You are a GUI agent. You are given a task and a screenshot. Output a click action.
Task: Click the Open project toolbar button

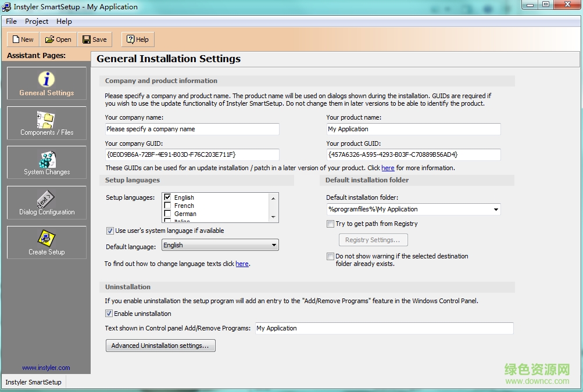coord(58,39)
